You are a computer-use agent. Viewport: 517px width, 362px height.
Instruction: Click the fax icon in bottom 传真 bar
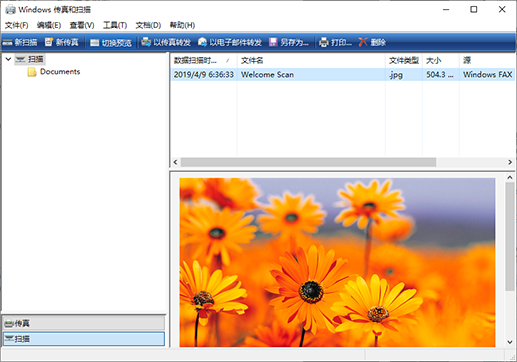(9, 323)
